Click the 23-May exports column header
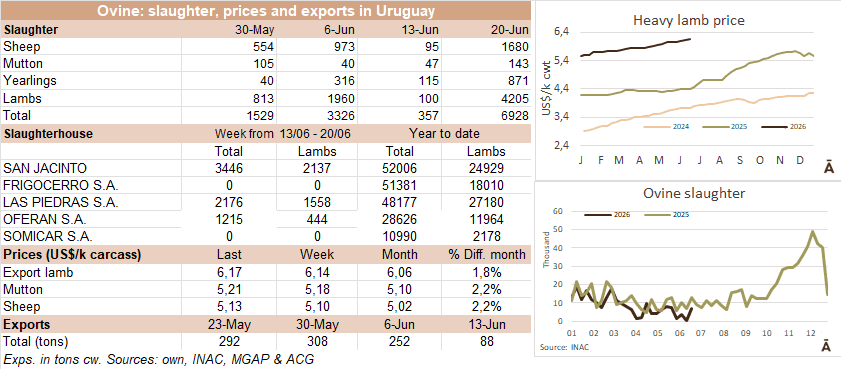The image size is (841, 369). point(229,324)
